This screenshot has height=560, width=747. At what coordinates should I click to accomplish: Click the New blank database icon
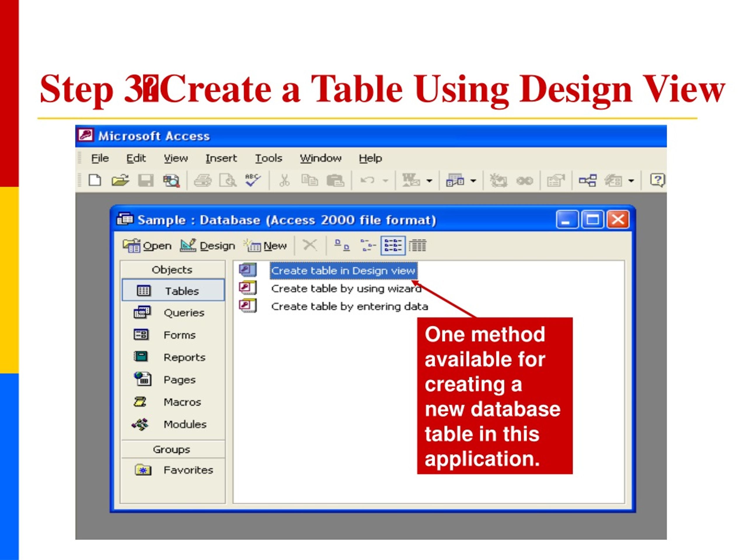95,180
